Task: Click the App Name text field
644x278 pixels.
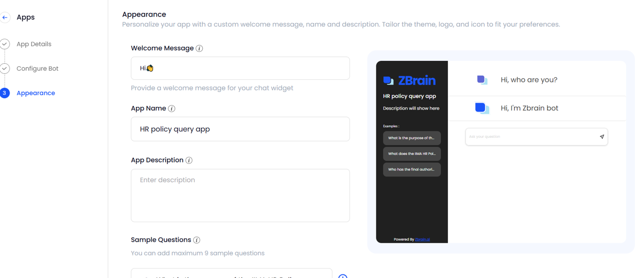Action: click(240, 129)
